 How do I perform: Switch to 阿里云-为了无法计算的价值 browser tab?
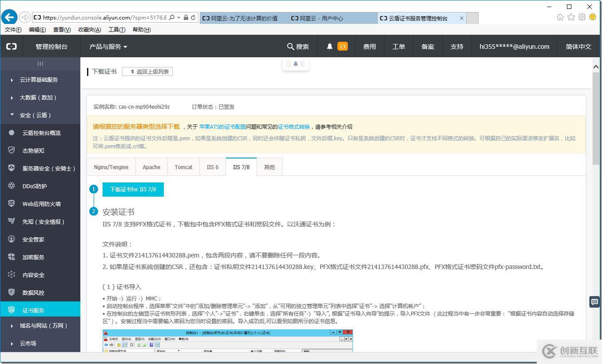pos(244,18)
